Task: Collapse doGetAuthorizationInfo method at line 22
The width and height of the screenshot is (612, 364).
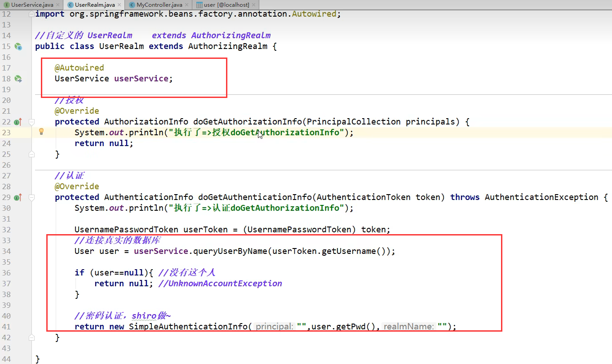Action: tap(31, 122)
